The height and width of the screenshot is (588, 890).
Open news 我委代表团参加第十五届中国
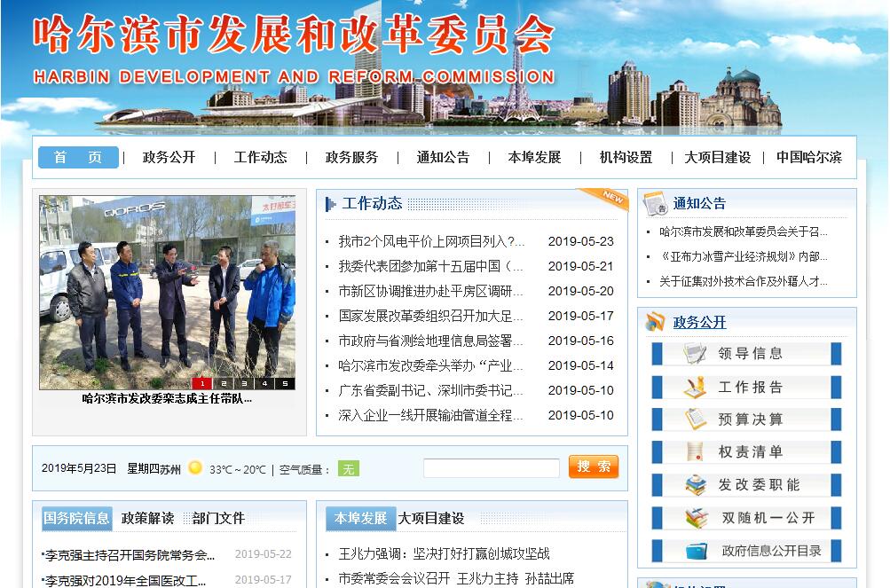[431, 266]
